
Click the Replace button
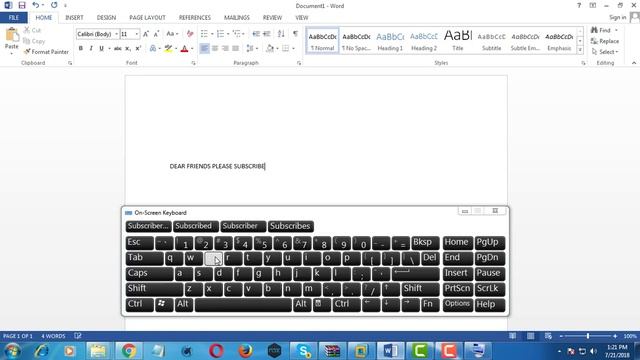(x=605, y=41)
